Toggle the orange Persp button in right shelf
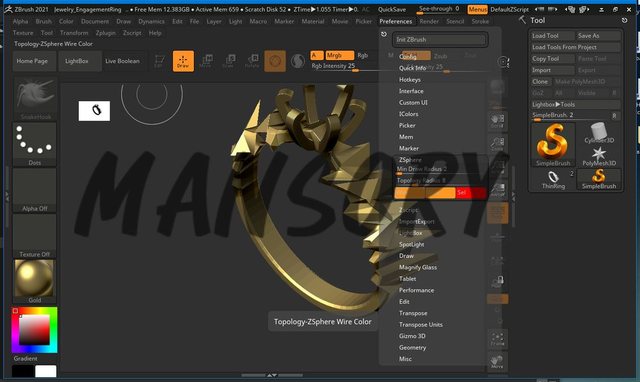Screen dimensions: 640x382 pyautogui.click(x=498, y=212)
